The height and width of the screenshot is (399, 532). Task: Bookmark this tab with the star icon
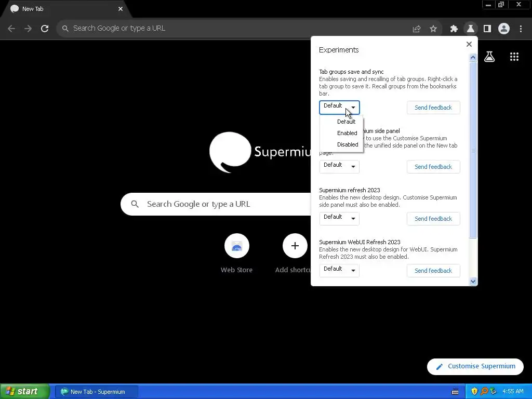click(x=433, y=29)
